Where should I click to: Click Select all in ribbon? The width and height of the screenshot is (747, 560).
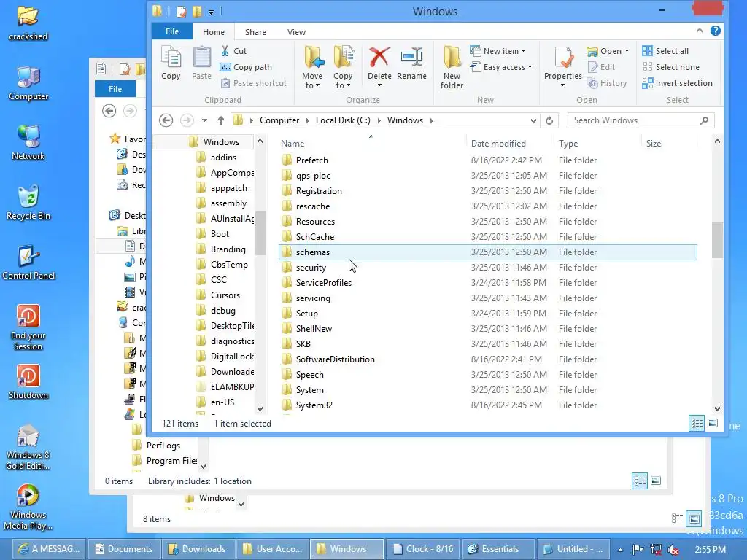(665, 51)
